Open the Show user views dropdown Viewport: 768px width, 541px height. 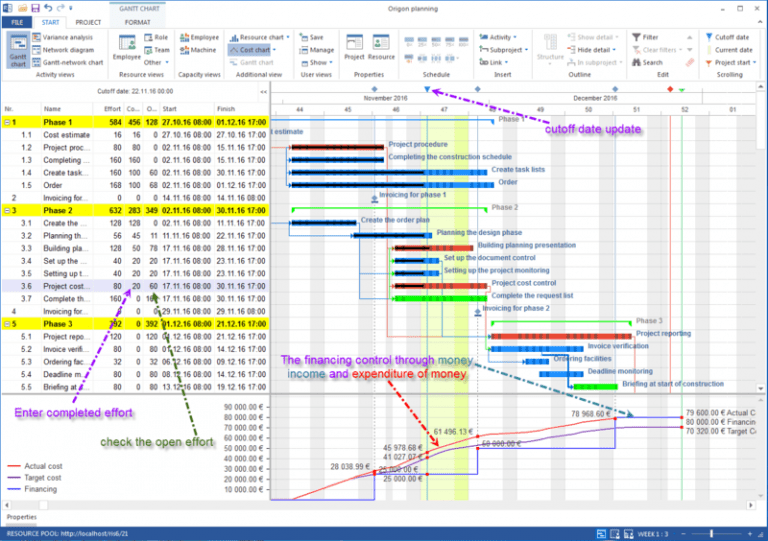[316, 63]
